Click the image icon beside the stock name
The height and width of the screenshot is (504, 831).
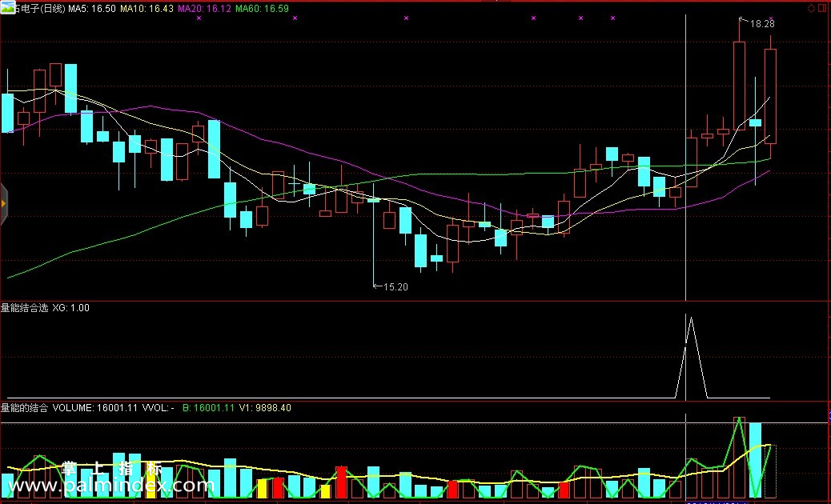8,7
